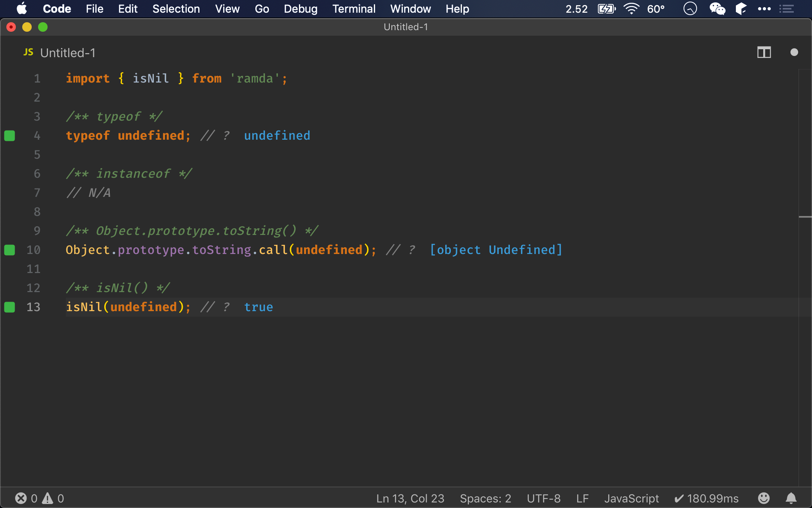
Task: Click the split editor icon
Action: [x=764, y=53]
